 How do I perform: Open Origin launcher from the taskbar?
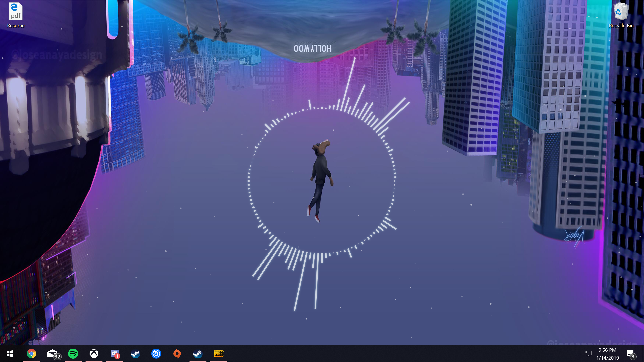tap(177, 353)
